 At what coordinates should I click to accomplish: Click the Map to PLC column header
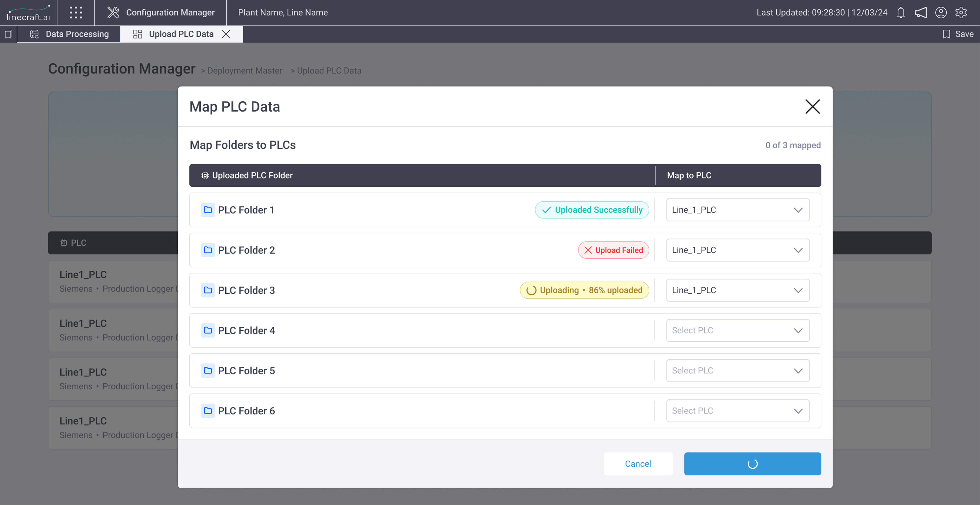coord(689,175)
